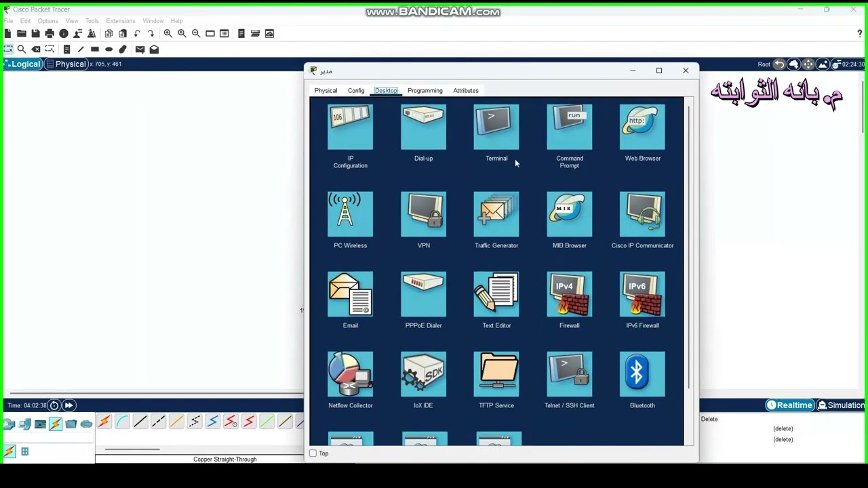Screen dimensions: 868x488
Task: Open the Tools menu
Action: point(92,21)
